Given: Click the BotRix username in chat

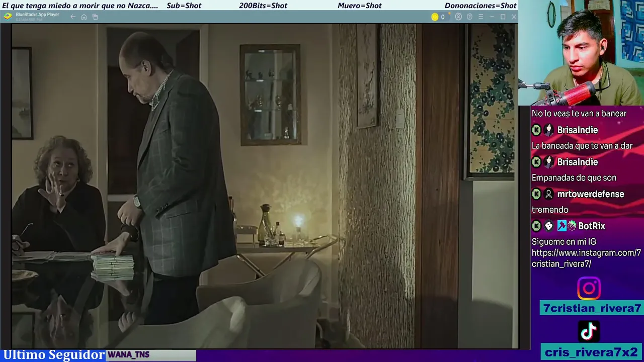Looking at the screenshot, I should pyautogui.click(x=592, y=226).
